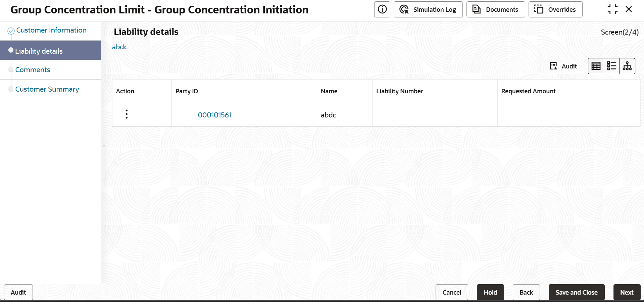The width and height of the screenshot is (644, 302).
Task: Go to Customer Information step
Action: pyautogui.click(x=51, y=30)
